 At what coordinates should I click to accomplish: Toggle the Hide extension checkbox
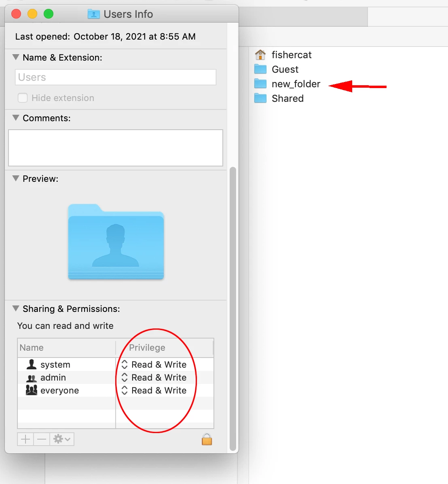[23, 98]
